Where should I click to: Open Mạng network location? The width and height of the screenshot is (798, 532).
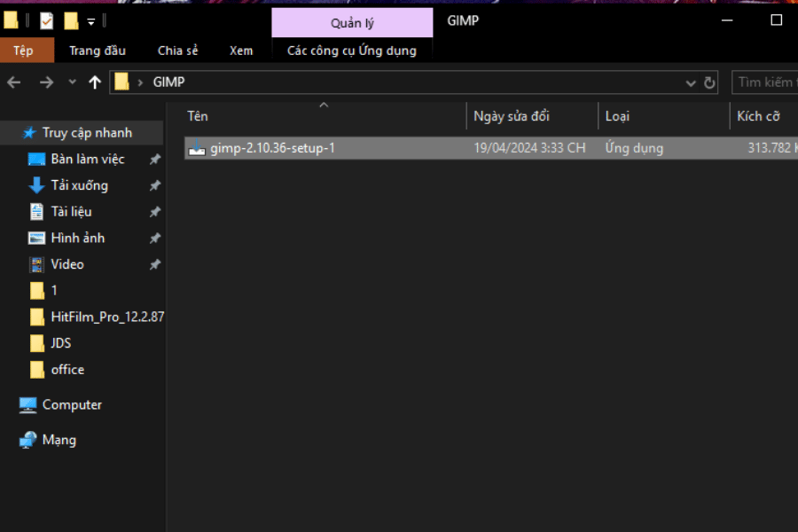point(59,440)
